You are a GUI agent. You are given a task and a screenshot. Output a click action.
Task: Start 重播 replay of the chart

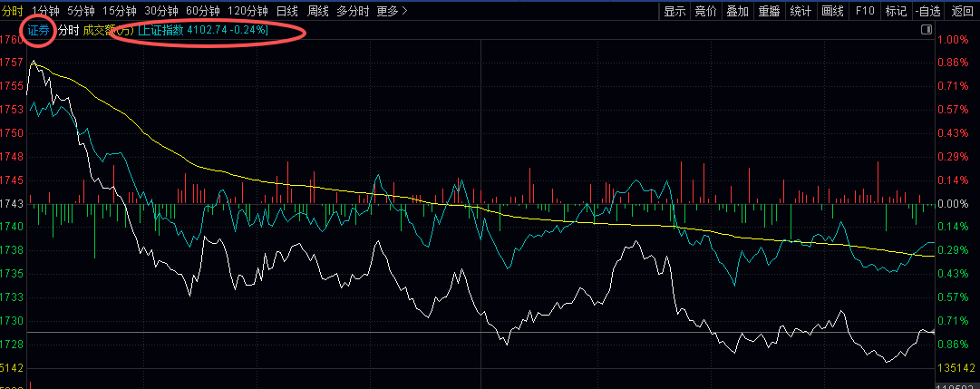tap(769, 11)
